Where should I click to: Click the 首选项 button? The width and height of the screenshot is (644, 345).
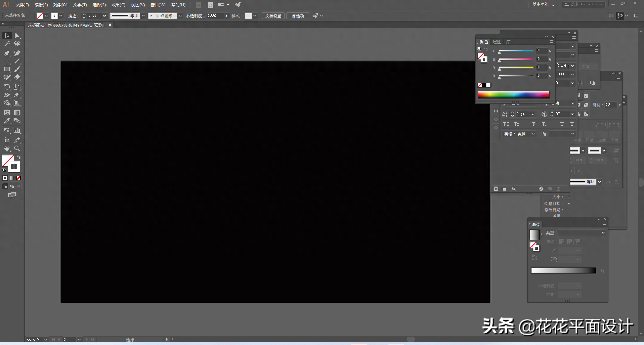(298, 16)
